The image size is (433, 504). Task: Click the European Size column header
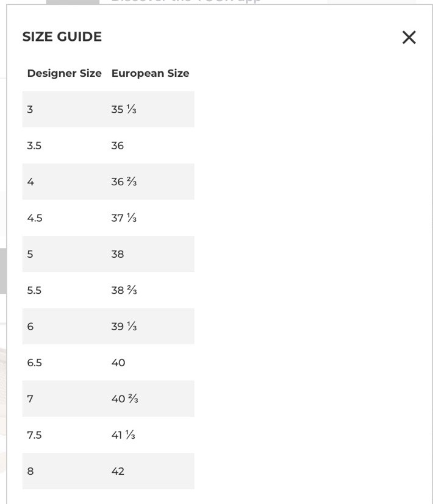(x=150, y=73)
